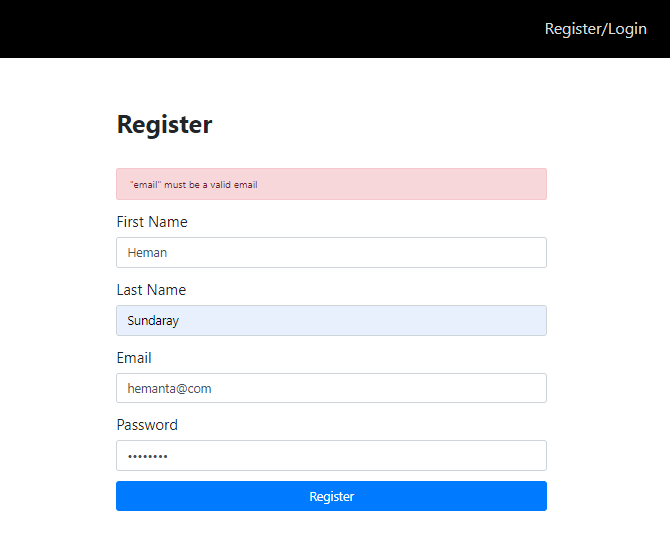Click the Password field label
The image size is (670, 536).
[147, 425]
